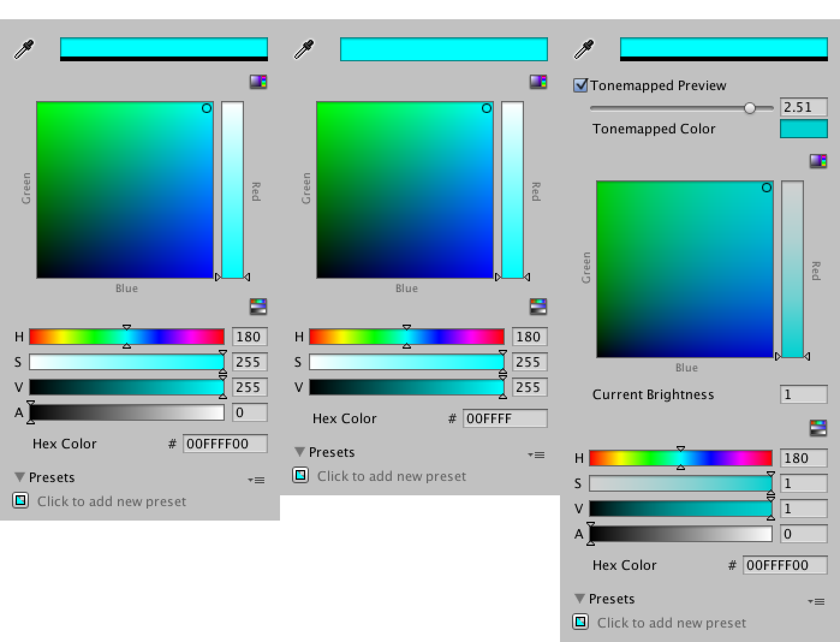Change slider mode icon in HDR panel
This screenshot has width=840, height=642.
tap(818, 428)
